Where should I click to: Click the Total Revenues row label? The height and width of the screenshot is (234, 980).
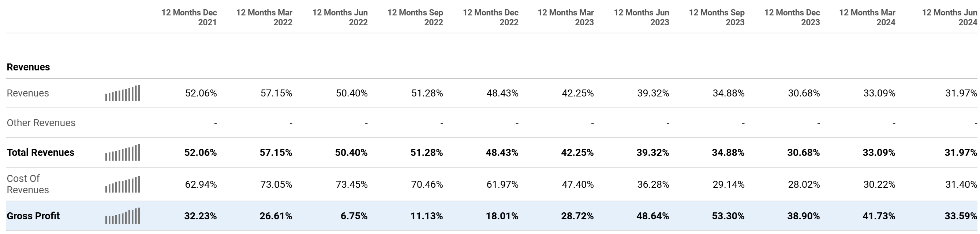pos(41,153)
